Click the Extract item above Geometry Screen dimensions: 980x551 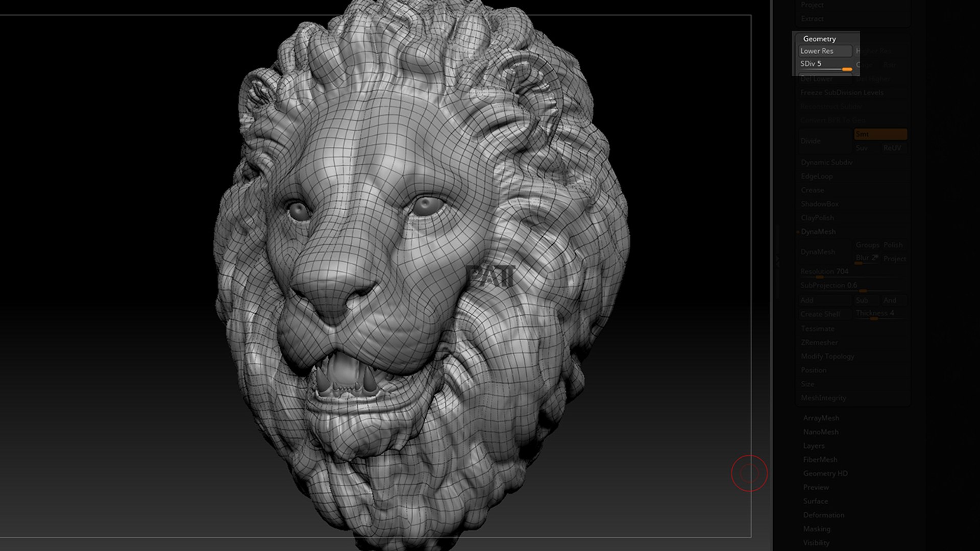(x=812, y=18)
